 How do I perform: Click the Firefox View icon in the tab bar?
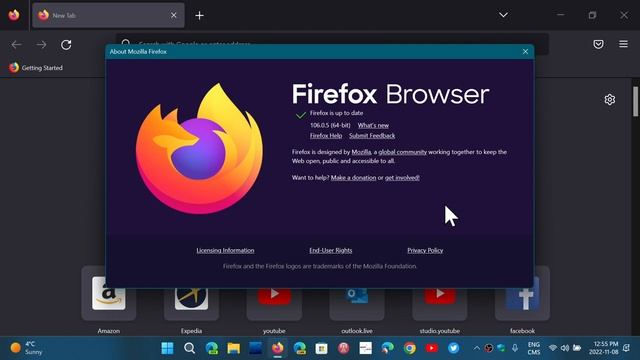[14, 15]
